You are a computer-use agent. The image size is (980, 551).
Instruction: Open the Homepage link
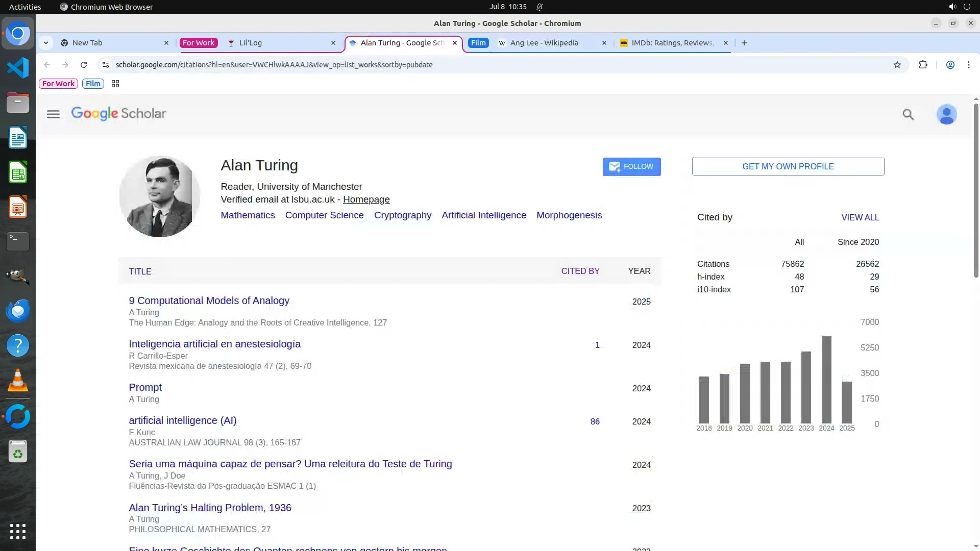pyautogui.click(x=366, y=199)
